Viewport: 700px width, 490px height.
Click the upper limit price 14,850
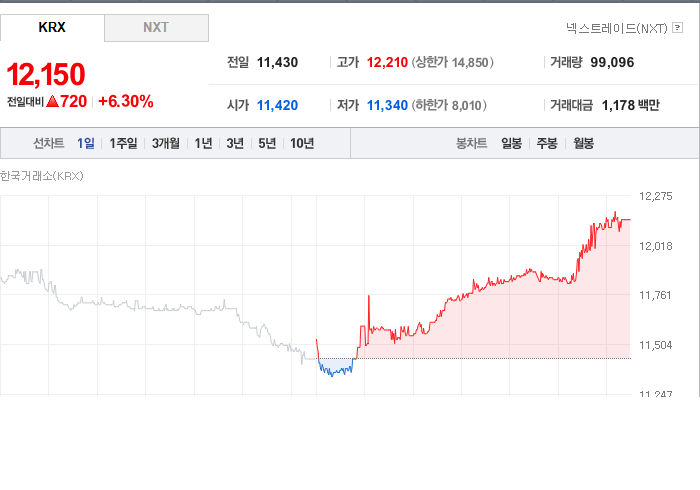click(x=470, y=62)
